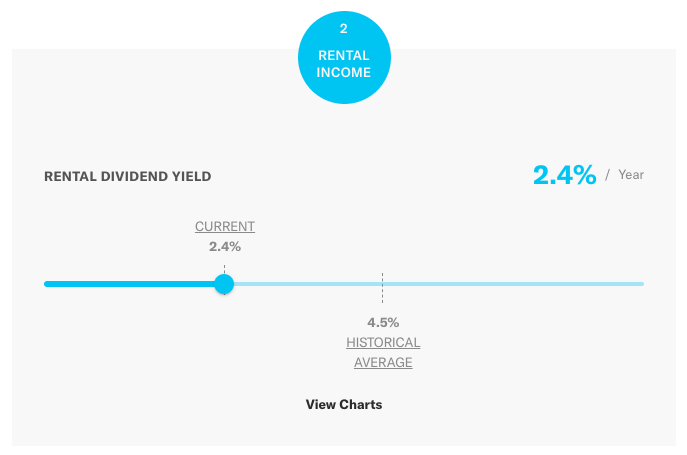Click the large blue 2.4% yield figure

564,175
